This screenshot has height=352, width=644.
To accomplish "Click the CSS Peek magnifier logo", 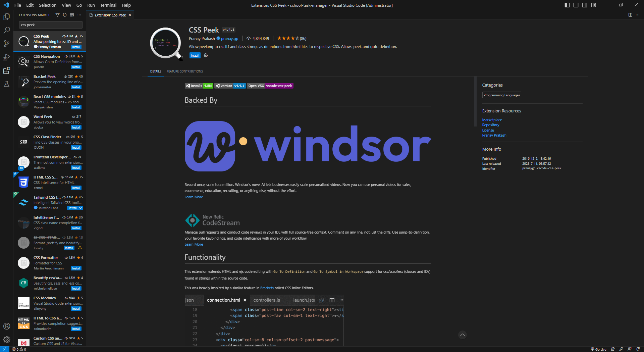I will pos(166,44).
